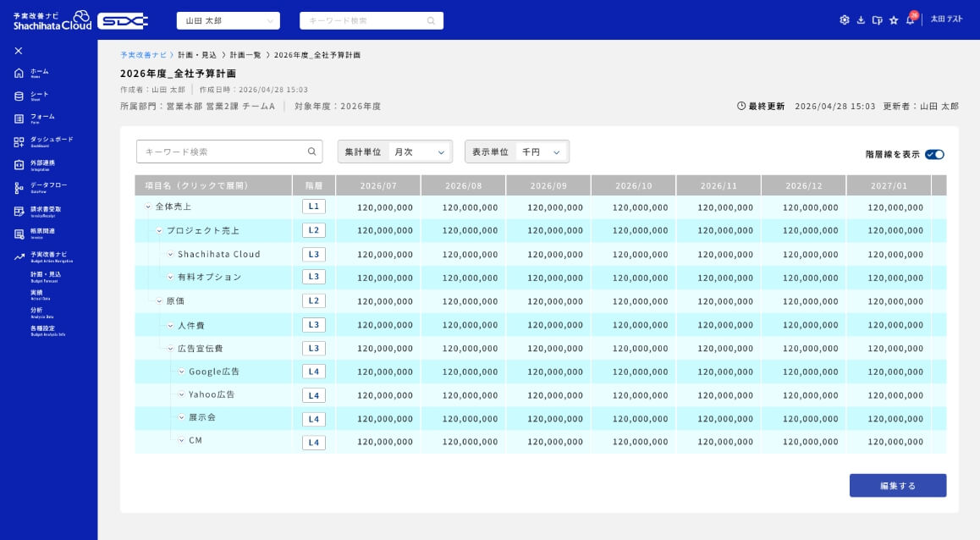Click 2026/12 value in CM row
This screenshot has height=540, width=980.
point(810,442)
